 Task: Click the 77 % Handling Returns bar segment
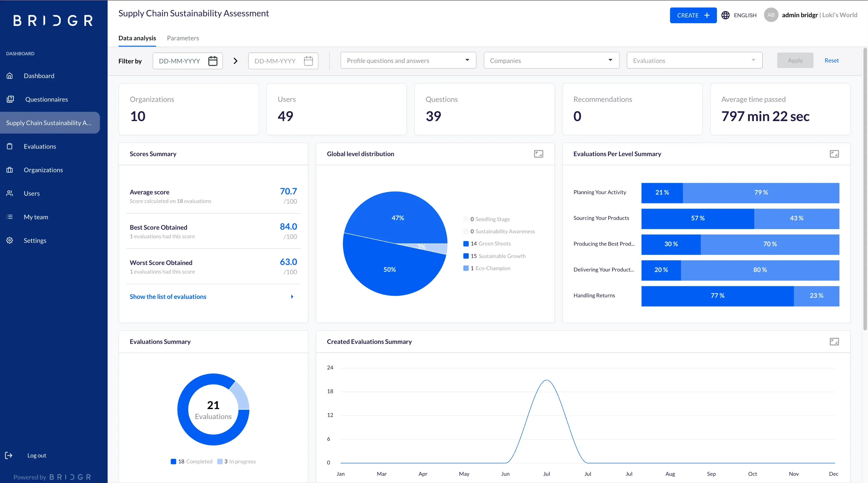(x=717, y=296)
